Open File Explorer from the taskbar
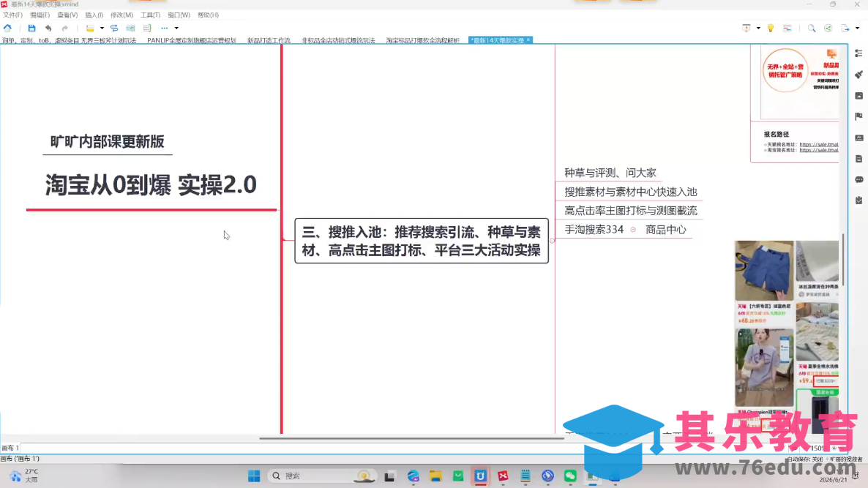Screen dimensions: 868x488 [x=435, y=476]
